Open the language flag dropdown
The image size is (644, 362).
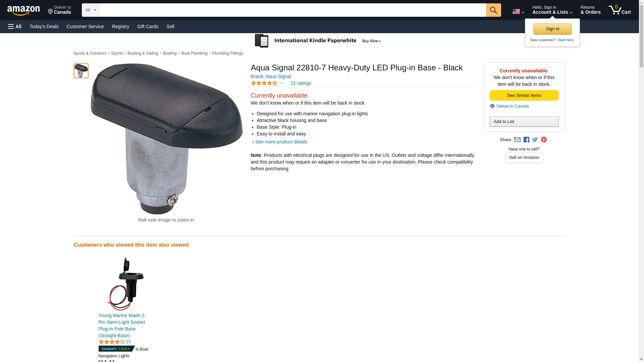[x=518, y=11]
